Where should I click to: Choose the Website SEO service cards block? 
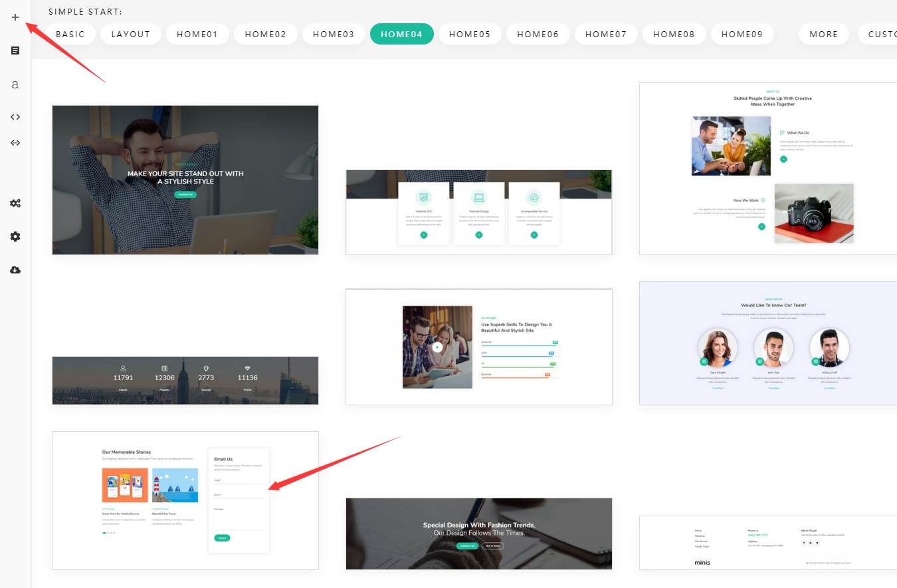(x=478, y=212)
